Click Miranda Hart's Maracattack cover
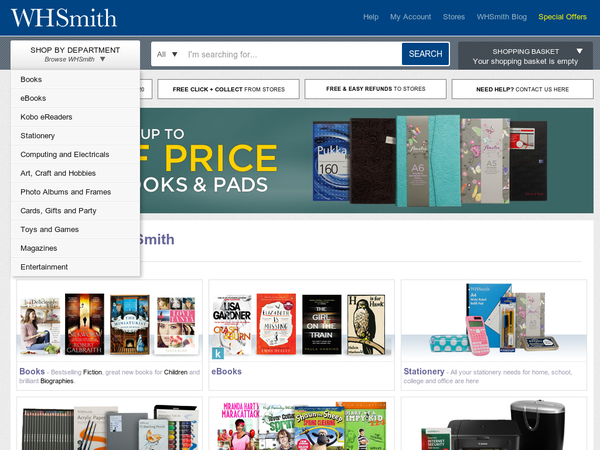 click(239, 426)
